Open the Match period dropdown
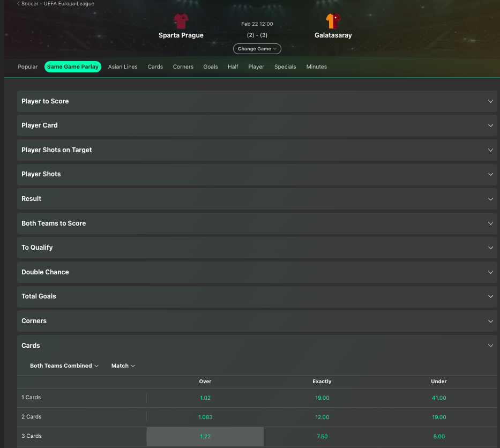This screenshot has width=500, height=448. pyautogui.click(x=123, y=365)
